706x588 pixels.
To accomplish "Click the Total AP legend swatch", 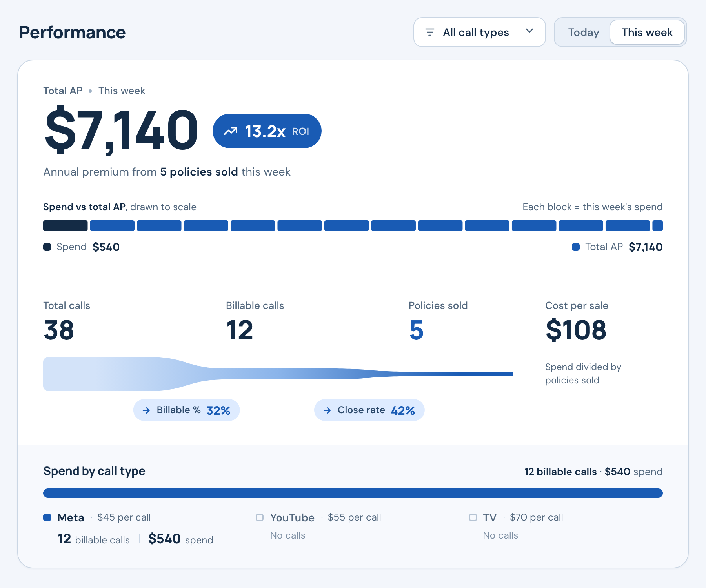I will (x=576, y=247).
